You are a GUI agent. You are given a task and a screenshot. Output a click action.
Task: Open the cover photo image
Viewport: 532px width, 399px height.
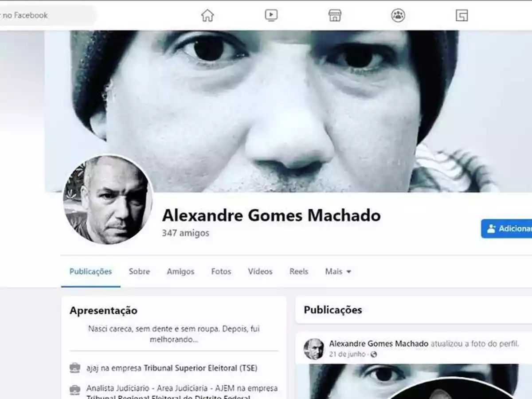288,111
